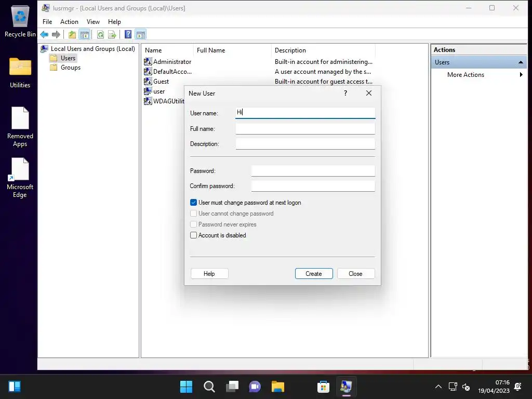
Task: Click the DefaultAccount user icon
Action: tap(148, 71)
